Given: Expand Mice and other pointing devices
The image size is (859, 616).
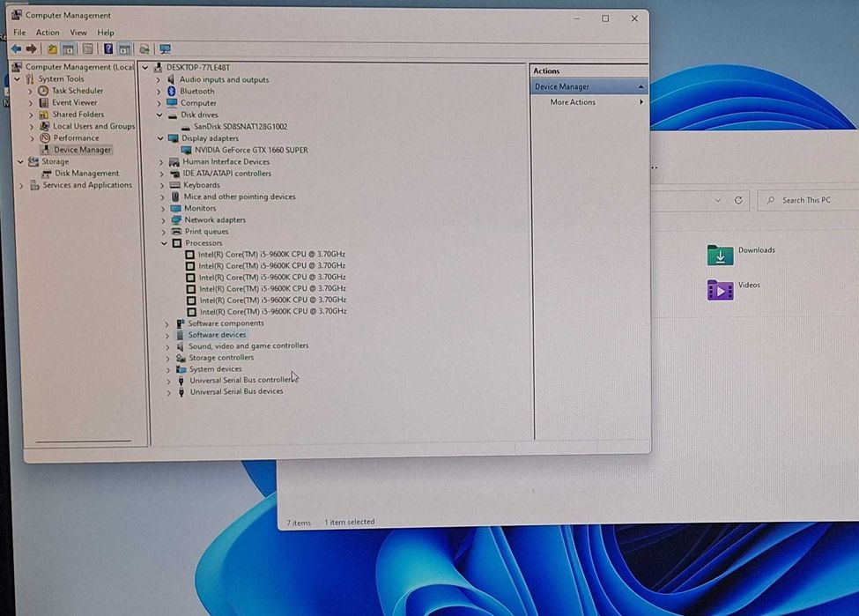Looking at the screenshot, I should (163, 197).
